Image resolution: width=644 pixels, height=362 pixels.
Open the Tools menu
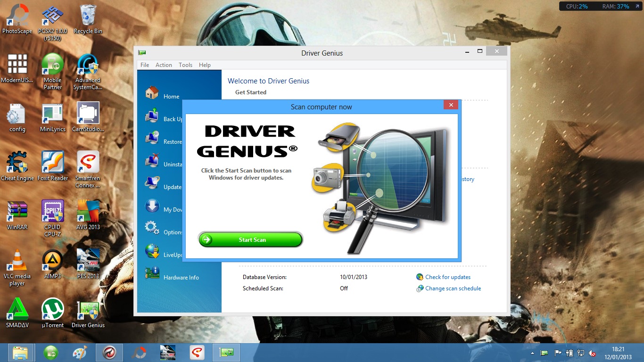(185, 65)
